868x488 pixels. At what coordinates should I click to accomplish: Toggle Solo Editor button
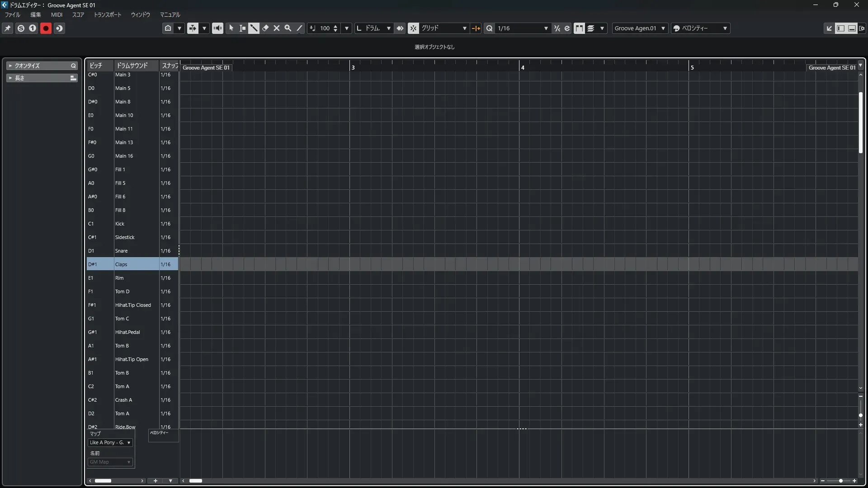[21, 28]
